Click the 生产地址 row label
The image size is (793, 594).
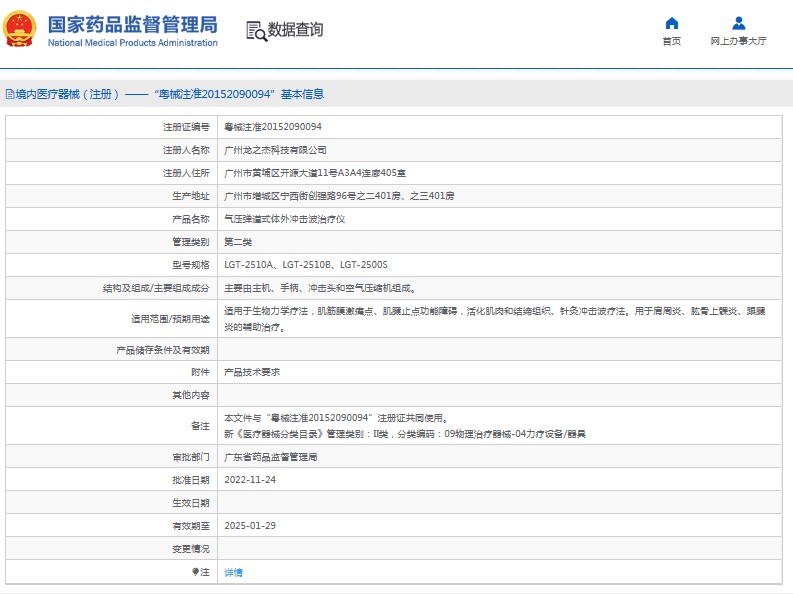coord(190,196)
